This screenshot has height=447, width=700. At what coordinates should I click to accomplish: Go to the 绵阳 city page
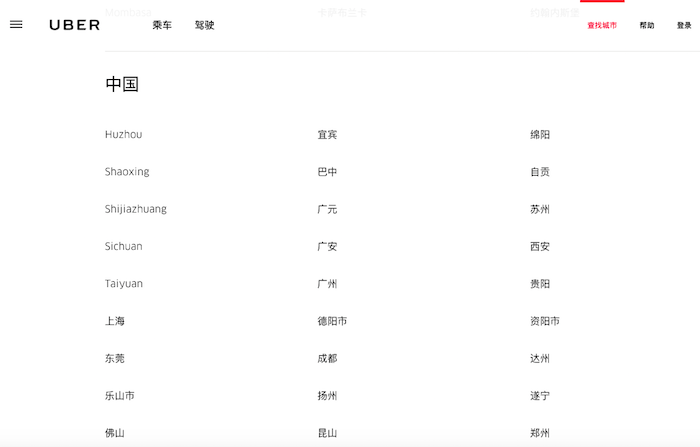pyautogui.click(x=540, y=134)
